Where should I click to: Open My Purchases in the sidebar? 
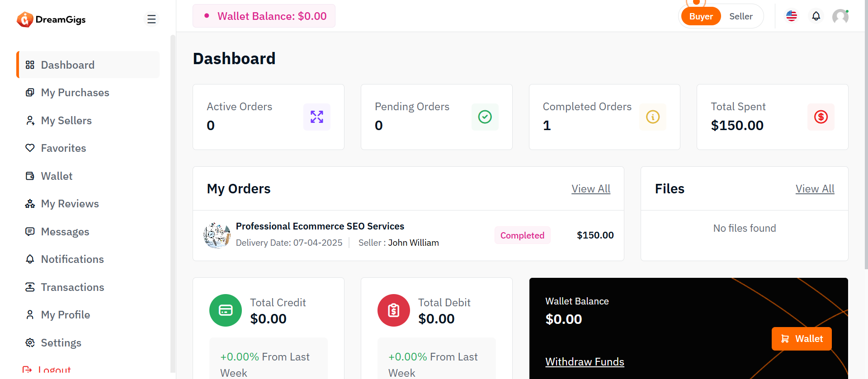[75, 93]
